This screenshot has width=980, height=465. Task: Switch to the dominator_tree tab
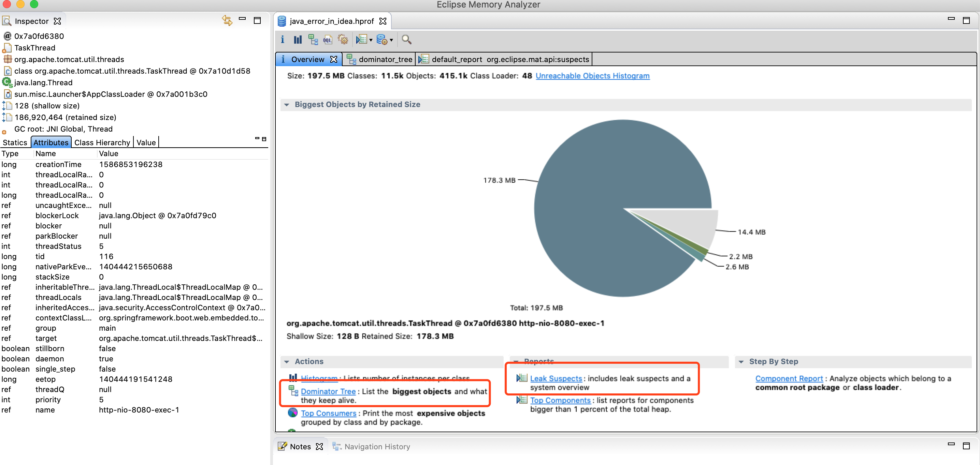coord(385,59)
